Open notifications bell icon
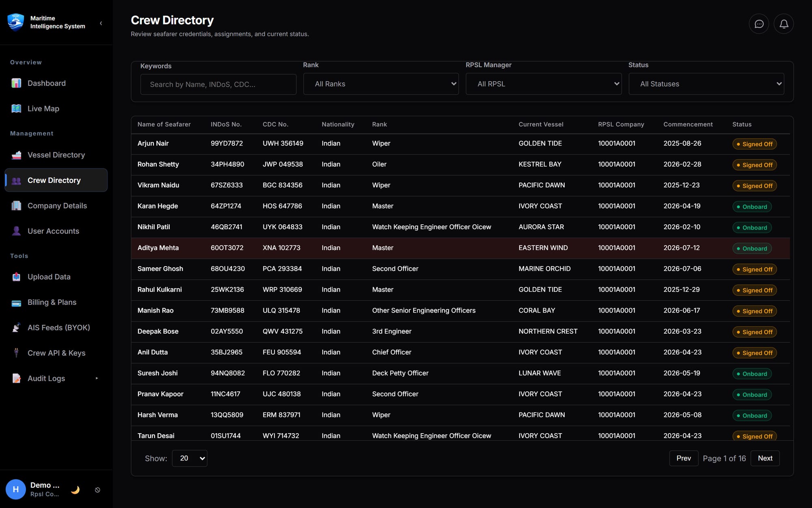The width and height of the screenshot is (812, 508). pos(784,24)
